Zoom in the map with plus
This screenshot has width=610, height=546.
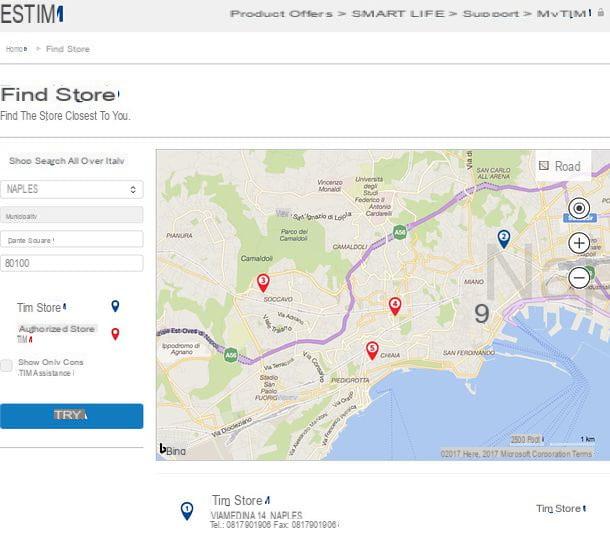pos(579,243)
